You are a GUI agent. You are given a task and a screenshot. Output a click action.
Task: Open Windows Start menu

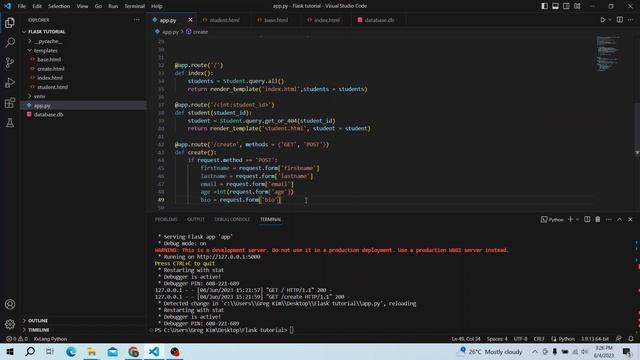pyautogui.click(x=10, y=351)
